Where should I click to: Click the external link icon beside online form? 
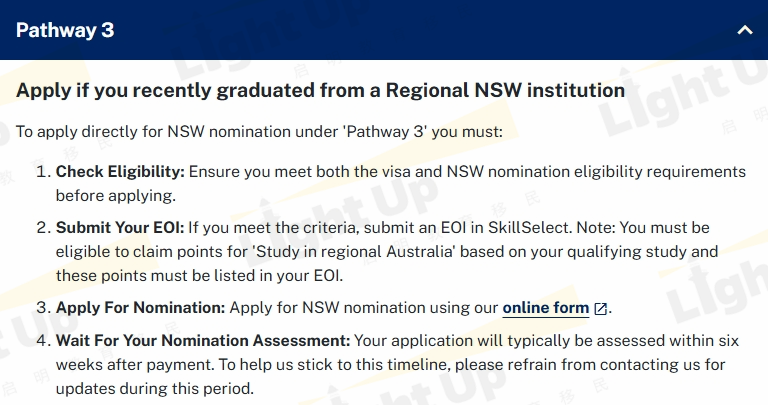pyautogui.click(x=600, y=308)
